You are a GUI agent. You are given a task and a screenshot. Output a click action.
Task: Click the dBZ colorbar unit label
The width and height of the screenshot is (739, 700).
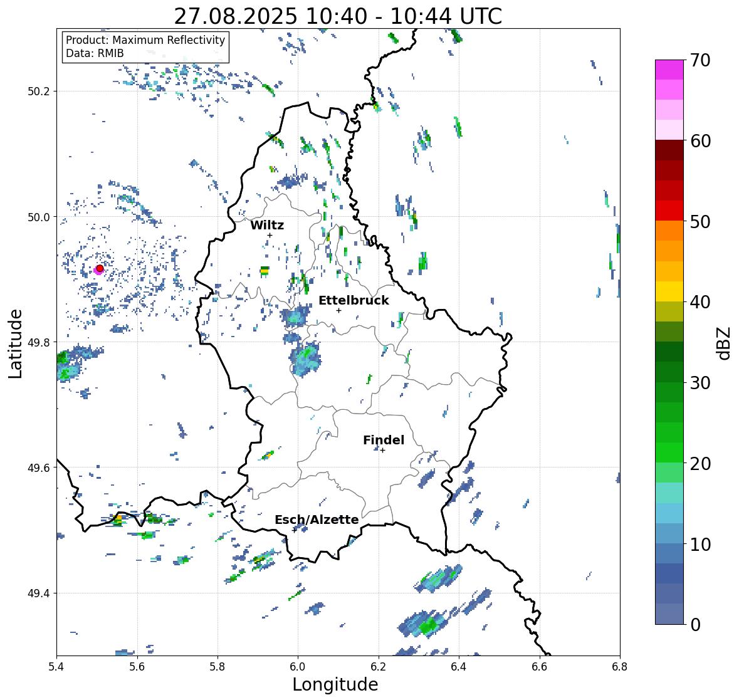[725, 343]
